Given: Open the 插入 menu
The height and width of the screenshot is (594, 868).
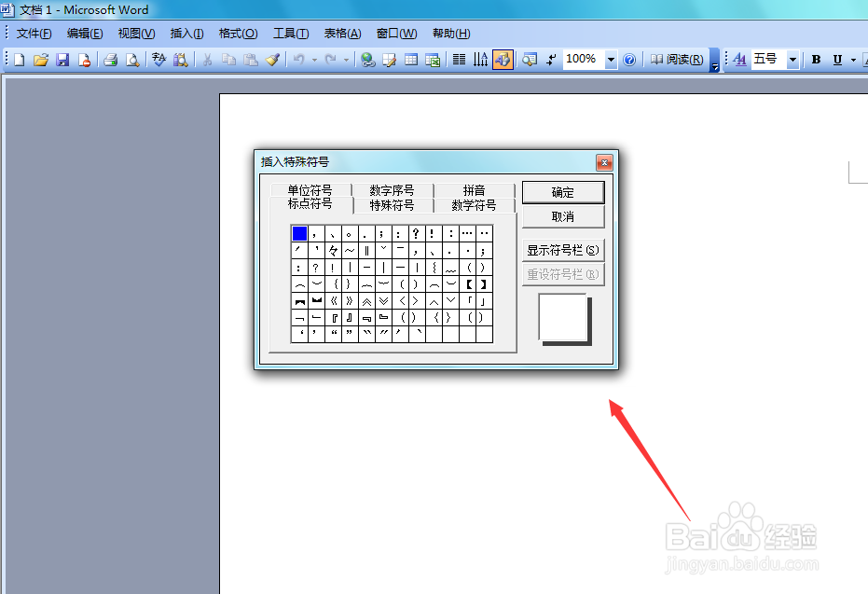Looking at the screenshot, I should pyautogui.click(x=186, y=33).
